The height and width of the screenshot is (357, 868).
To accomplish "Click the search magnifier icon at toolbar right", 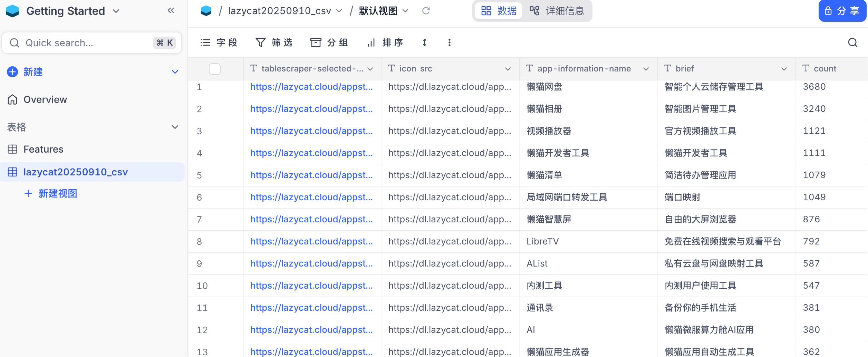I will tap(853, 42).
